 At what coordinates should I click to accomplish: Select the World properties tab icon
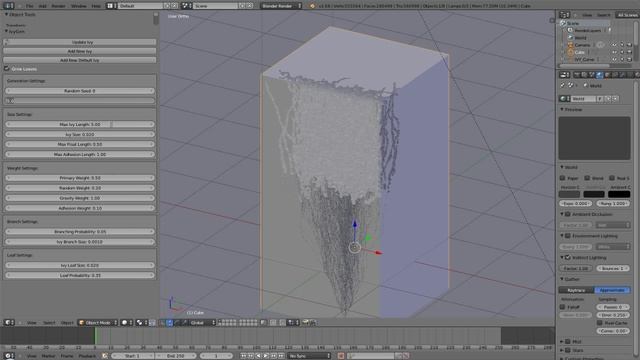599,75
